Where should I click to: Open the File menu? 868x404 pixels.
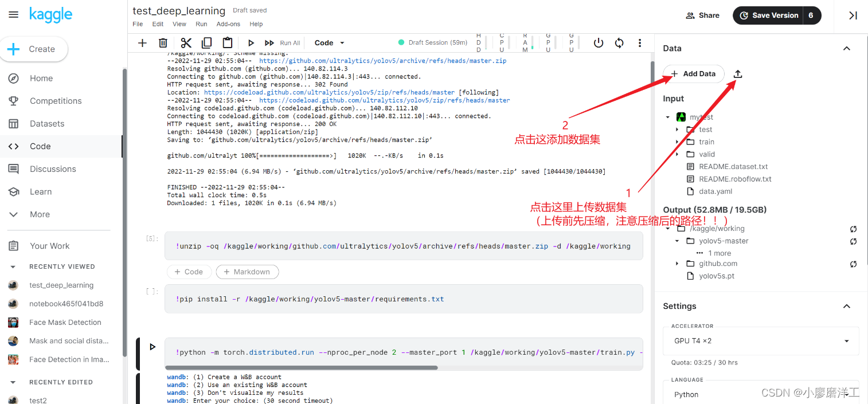(x=138, y=24)
